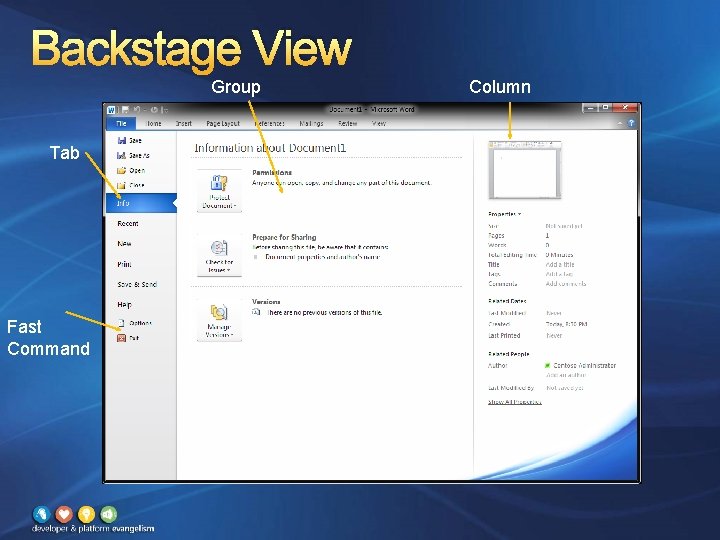This screenshot has width=720, height=540.
Task: Click the Undo icon in Quick Access Toolbar
Action: [x=137, y=110]
